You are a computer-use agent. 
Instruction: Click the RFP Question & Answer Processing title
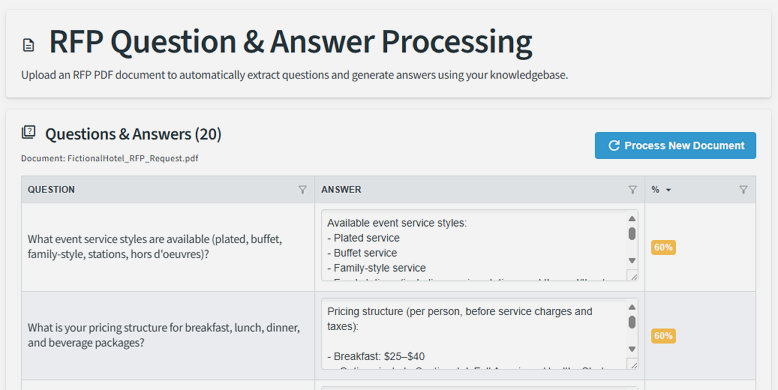291,41
